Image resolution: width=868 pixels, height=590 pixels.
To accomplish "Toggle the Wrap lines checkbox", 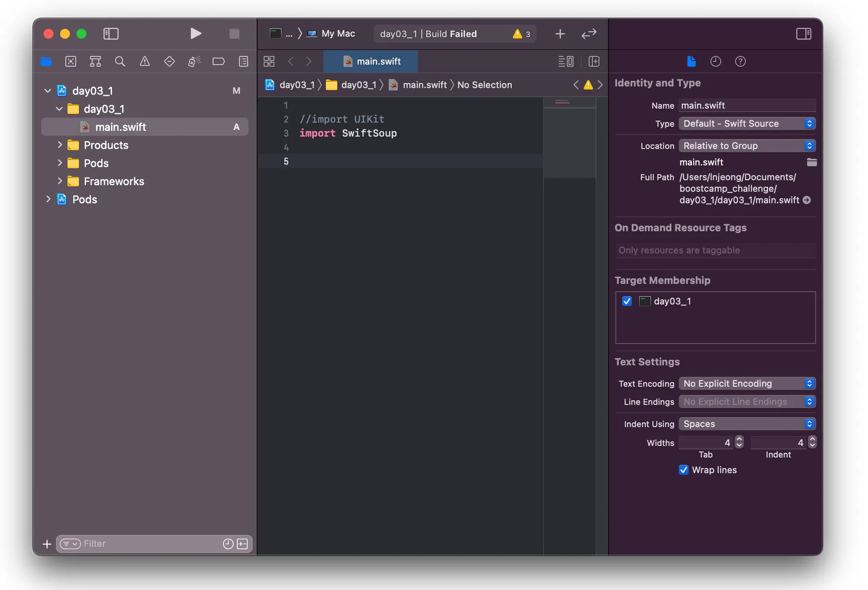I will pyautogui.click(x=683, y=470).
